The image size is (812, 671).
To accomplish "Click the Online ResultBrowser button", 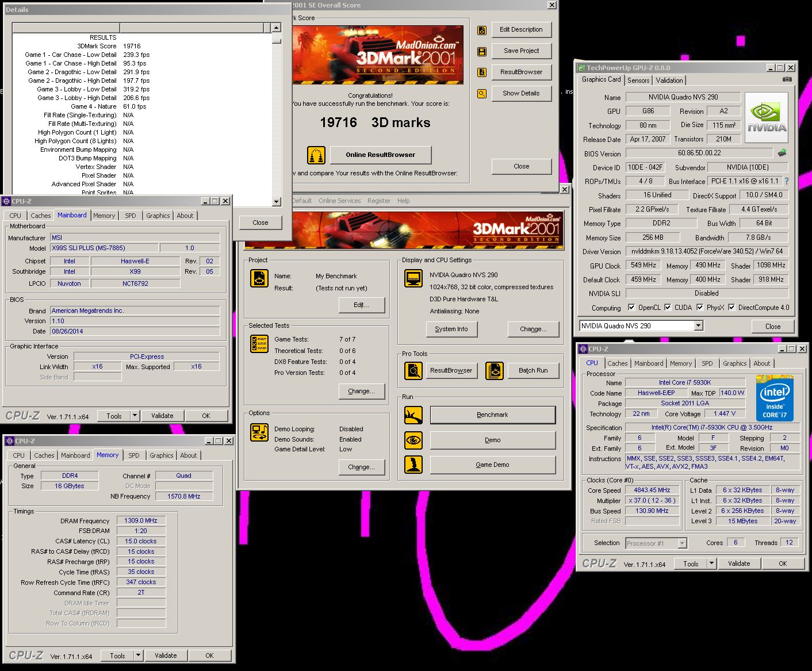I will pos(381,155).
